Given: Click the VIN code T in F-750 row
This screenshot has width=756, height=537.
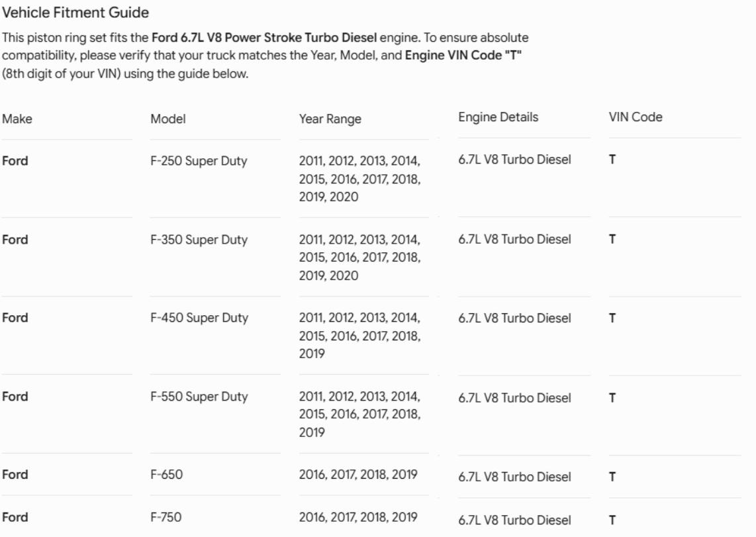Looking at the screenshot, I should 612,520.
